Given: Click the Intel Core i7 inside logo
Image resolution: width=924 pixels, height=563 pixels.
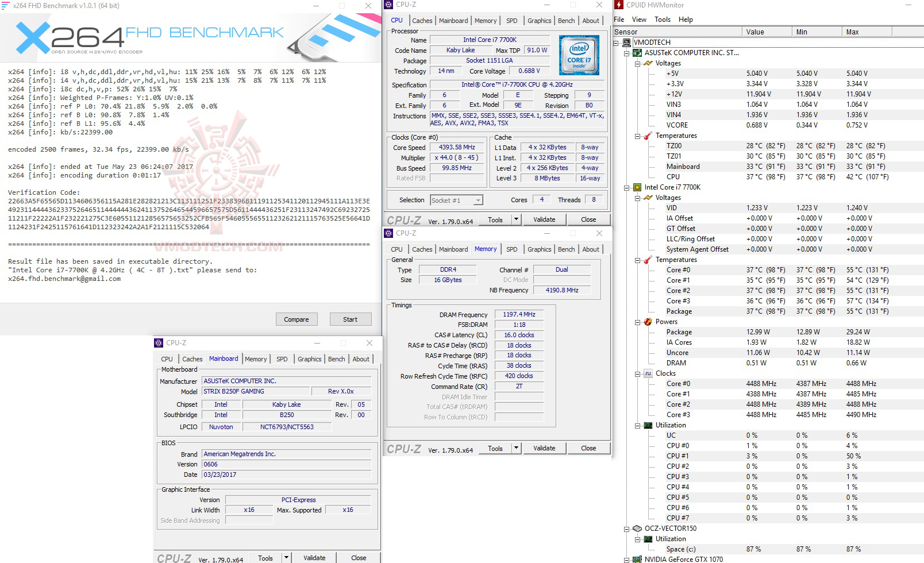Looking at the screenshot, I should (579, 55).
